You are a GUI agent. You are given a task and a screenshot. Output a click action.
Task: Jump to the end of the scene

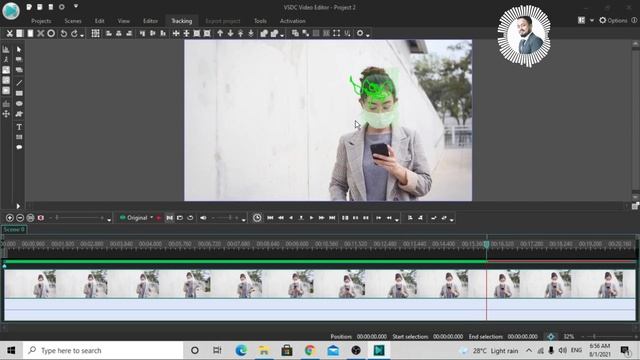coord(332,218)
